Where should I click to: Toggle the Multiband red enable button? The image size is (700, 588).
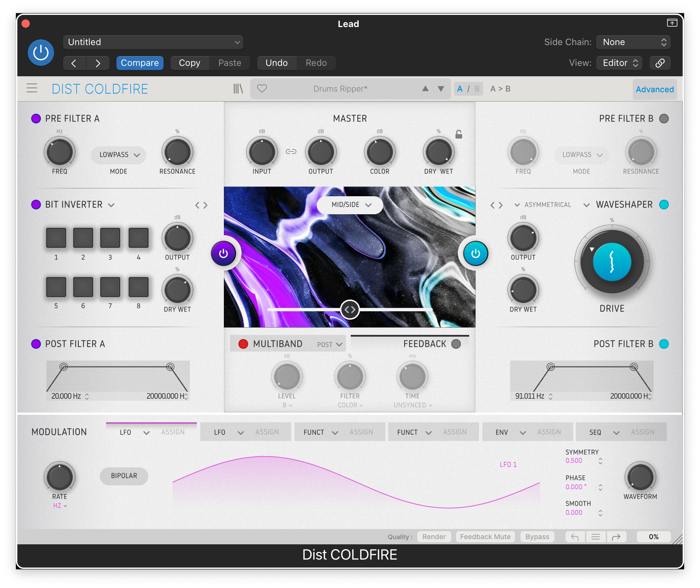click(243, 344)
